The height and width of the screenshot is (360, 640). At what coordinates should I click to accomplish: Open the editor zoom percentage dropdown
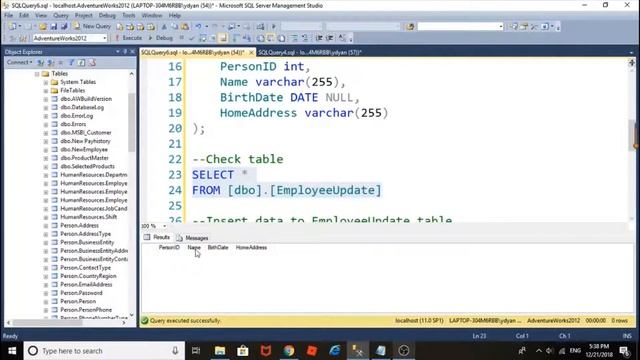164,226
